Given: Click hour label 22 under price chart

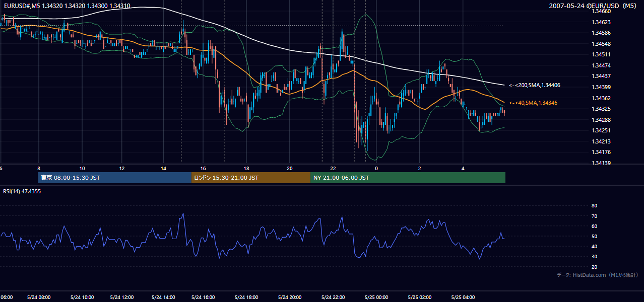Looking at the screenshot, I should 333,168.
